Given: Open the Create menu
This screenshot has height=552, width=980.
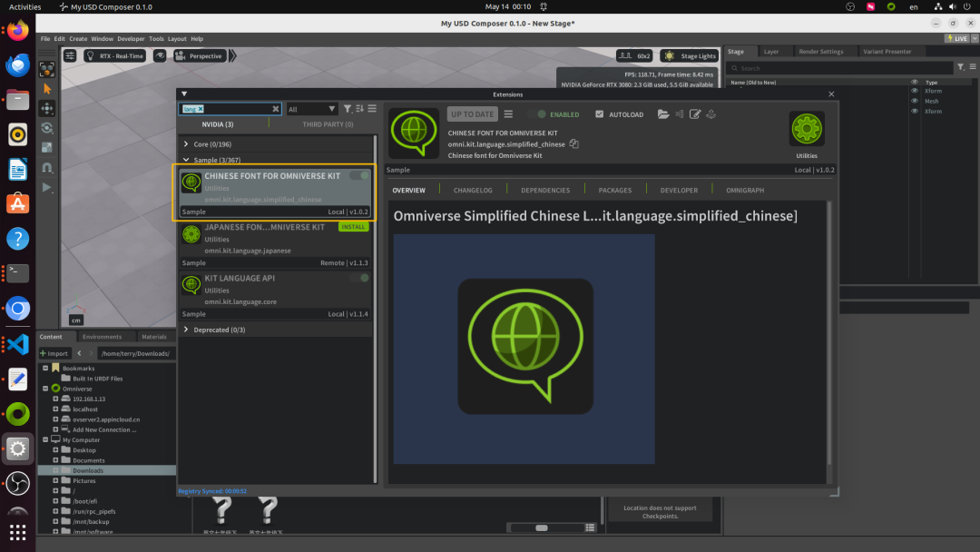Looking at the screenshot, I should pos(78,39).
